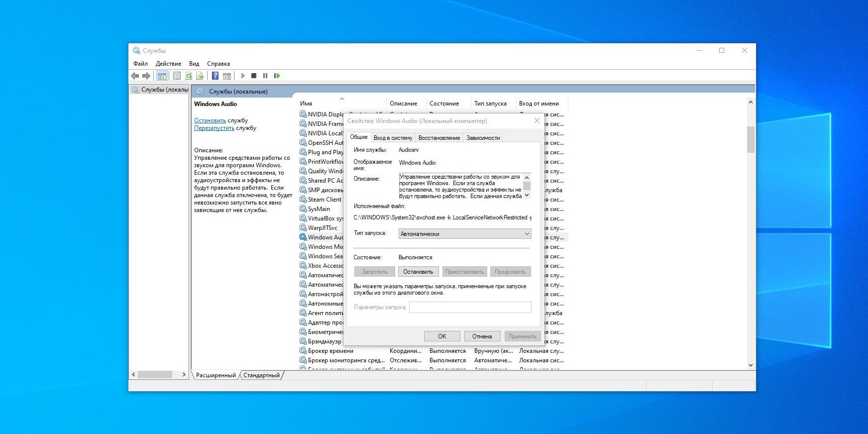This screenshot has height=434, width=868.
Task: Click the gear icon beside Xbox Accessory service
Action: click(303, 265)
